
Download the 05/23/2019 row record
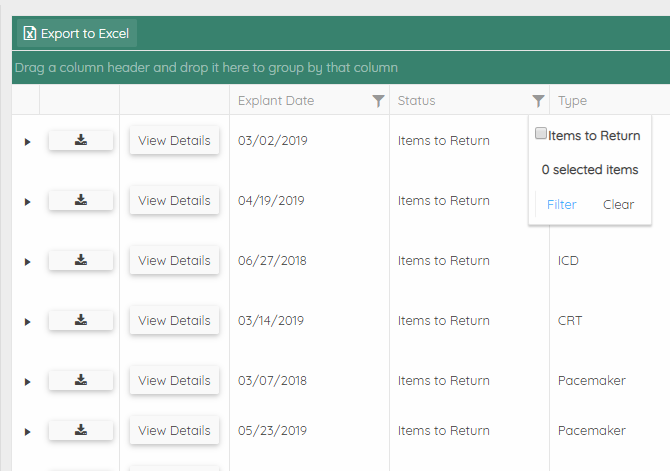(81, 431)
